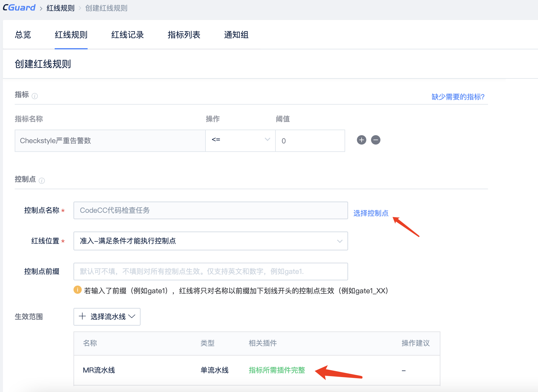The image size is (538, 392).
Task: Click the 选择控制点 link
Action: tap(371, 213)
